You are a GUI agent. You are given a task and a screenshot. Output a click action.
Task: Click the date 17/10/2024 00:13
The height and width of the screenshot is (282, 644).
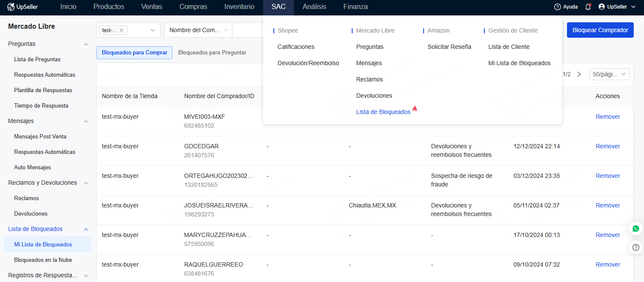point(537,235)
